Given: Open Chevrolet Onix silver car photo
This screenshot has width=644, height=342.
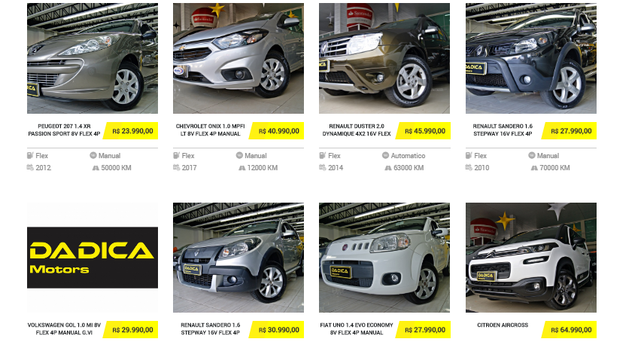Looking at the screenshot, I should 238,58.
